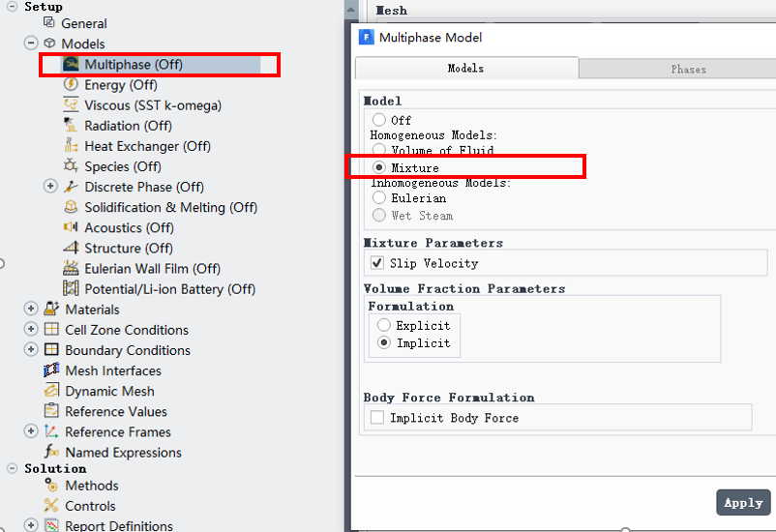This screenshot has height=532, width=776.
Task: Click the Models cube icon
Action: click(x=49, y=44)
